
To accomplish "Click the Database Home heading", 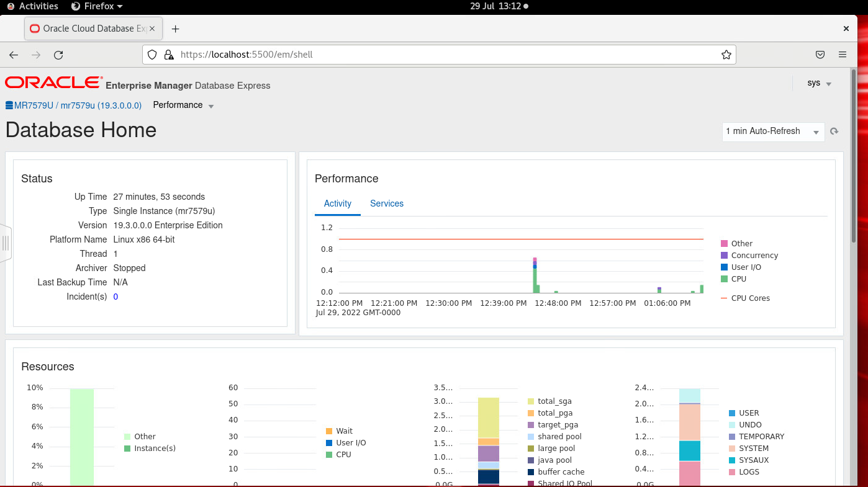I will [81, 130].
